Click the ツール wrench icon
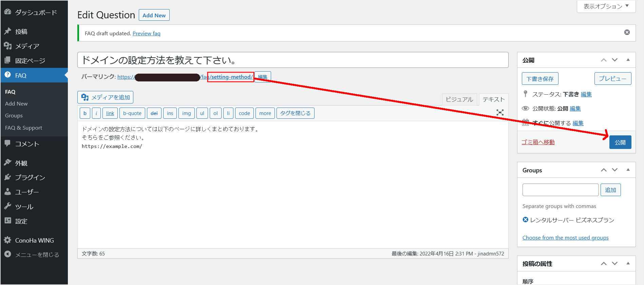 coord(8,206)
